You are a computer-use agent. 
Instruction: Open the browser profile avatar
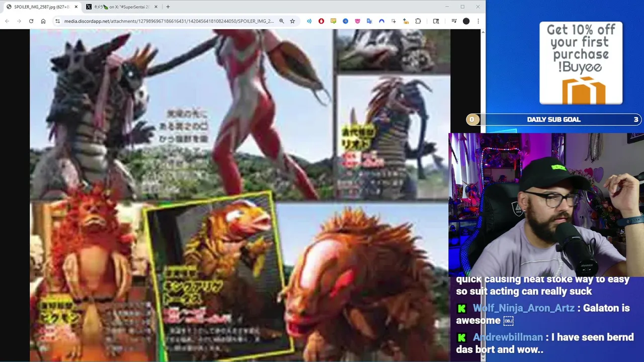[466, 21]
